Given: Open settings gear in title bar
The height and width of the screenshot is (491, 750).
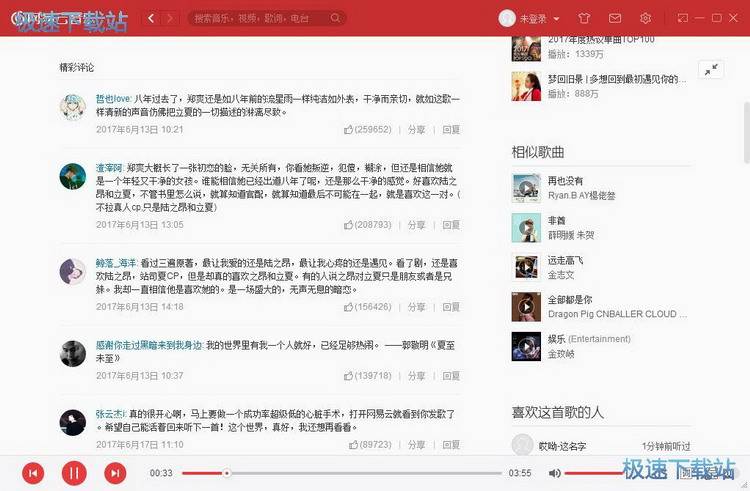Looking at the screenshot, I should tap(645, 18).
